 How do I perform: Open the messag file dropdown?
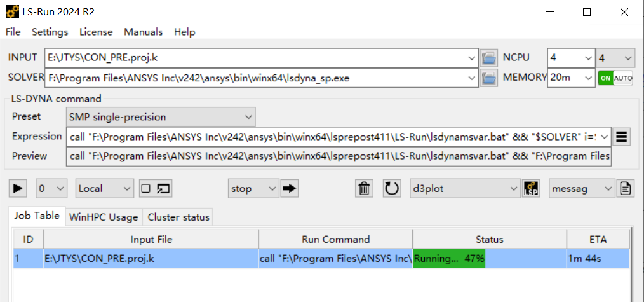(x=582, y=189)
